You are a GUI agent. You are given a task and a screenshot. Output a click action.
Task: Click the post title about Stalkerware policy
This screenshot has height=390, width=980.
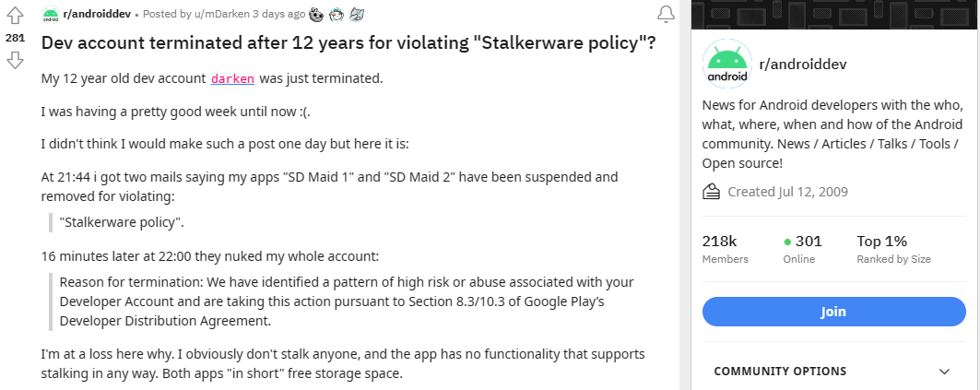(x=355, y=44)
